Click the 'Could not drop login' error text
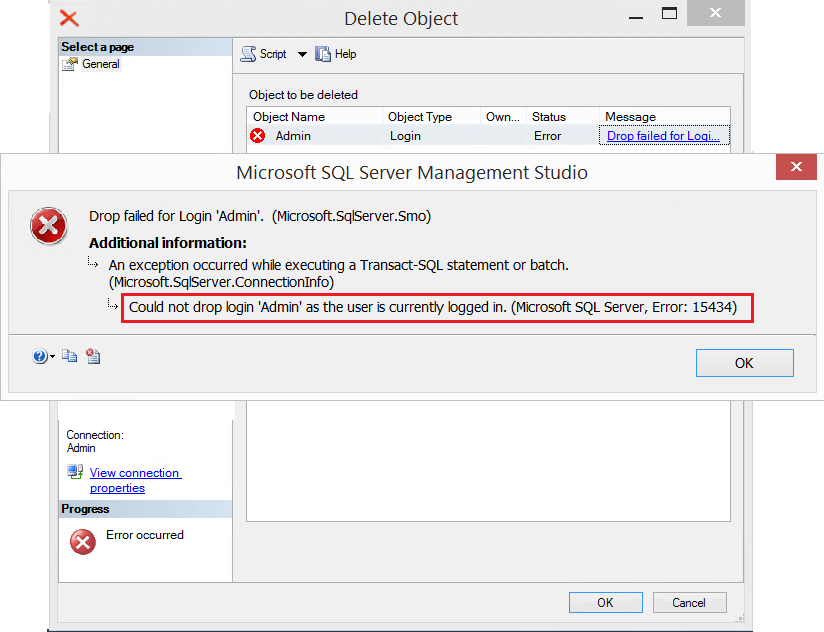This screenshot has width=824, height=632. (433, 307)
